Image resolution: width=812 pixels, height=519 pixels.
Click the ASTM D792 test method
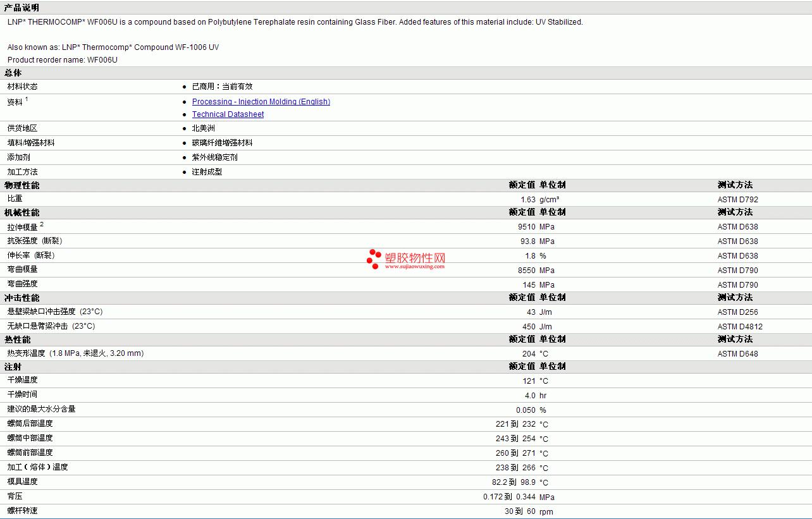pyautogui.click(x=737, y=200)
